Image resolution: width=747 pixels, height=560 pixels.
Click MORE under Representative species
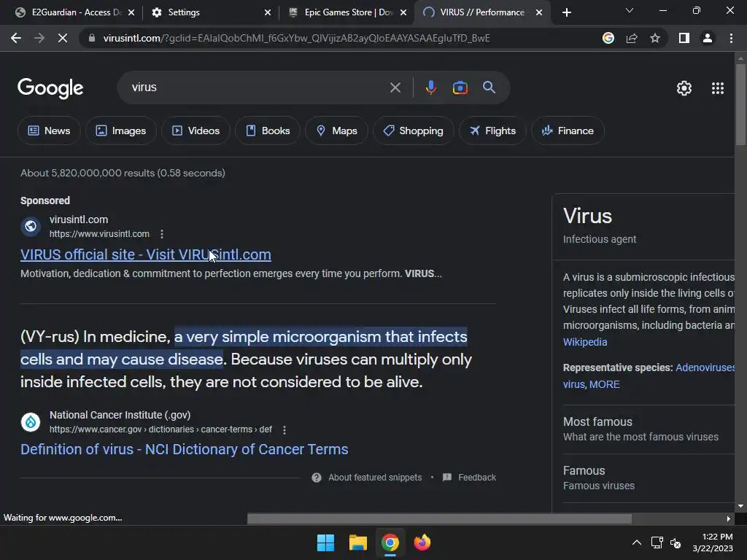(605, 384)
